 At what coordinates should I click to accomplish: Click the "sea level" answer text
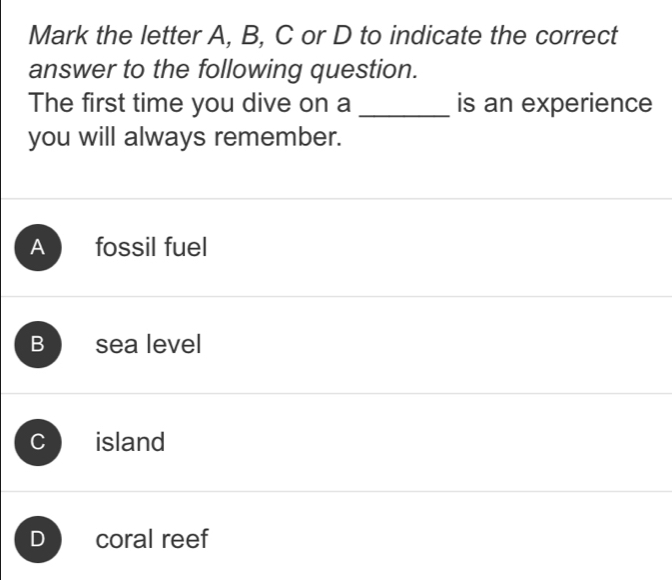148,345
